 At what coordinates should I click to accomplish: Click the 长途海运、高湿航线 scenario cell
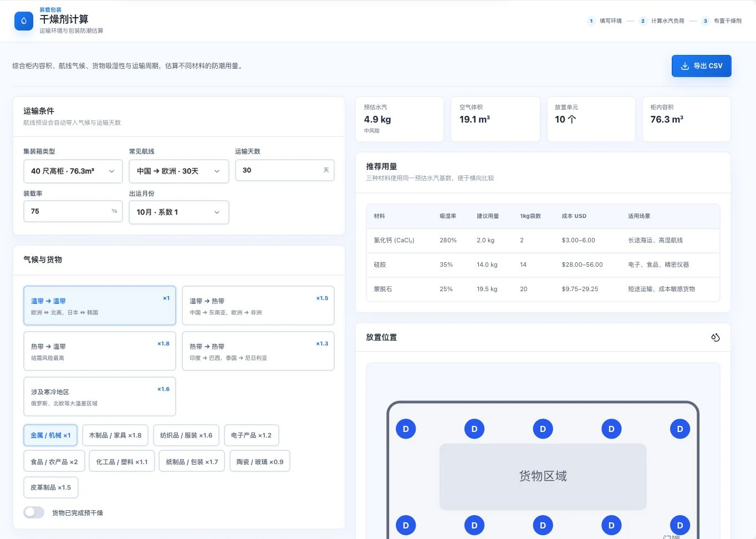pos(655,240)
